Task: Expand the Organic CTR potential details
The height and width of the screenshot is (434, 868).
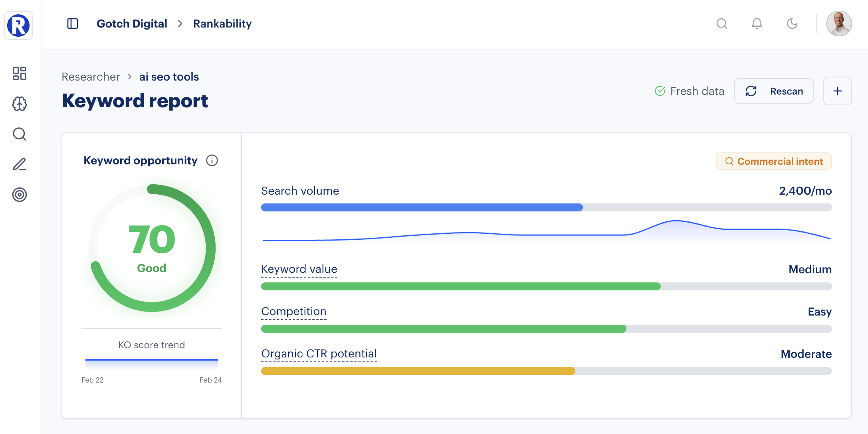Action: tap(319, 353)
